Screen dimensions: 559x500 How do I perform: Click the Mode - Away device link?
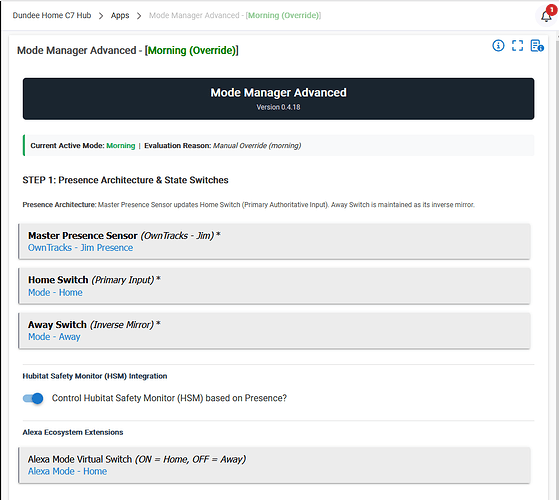pos(54,337)
